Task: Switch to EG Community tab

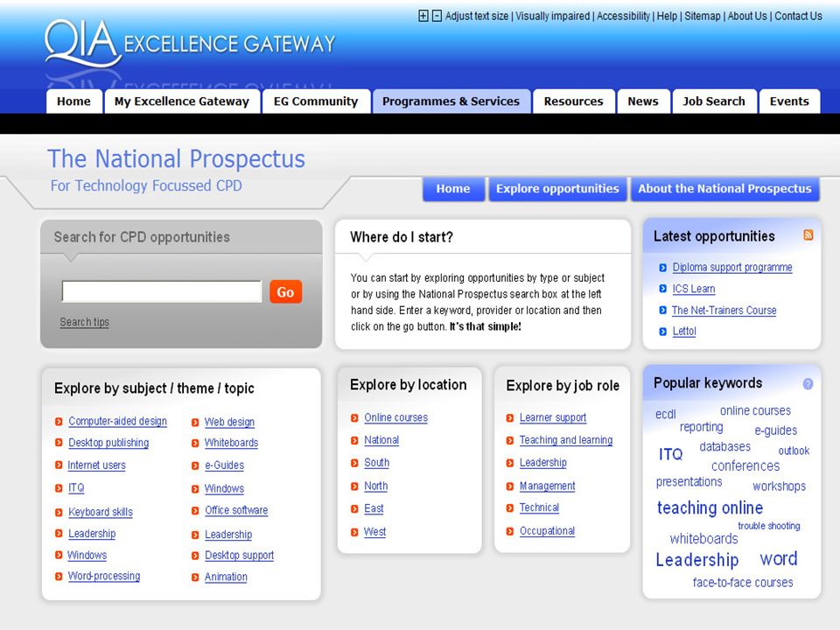Action: pyautogui.click(x=316, y=101)
